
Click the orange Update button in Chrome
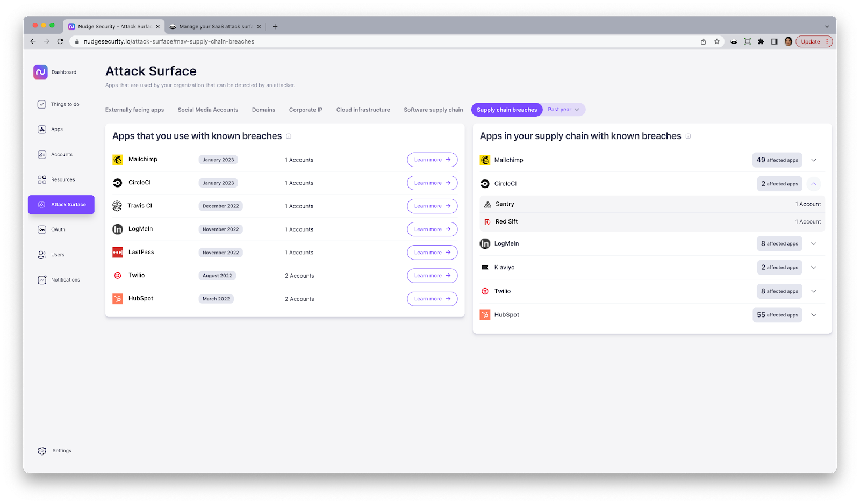click(x=811, y=41)
